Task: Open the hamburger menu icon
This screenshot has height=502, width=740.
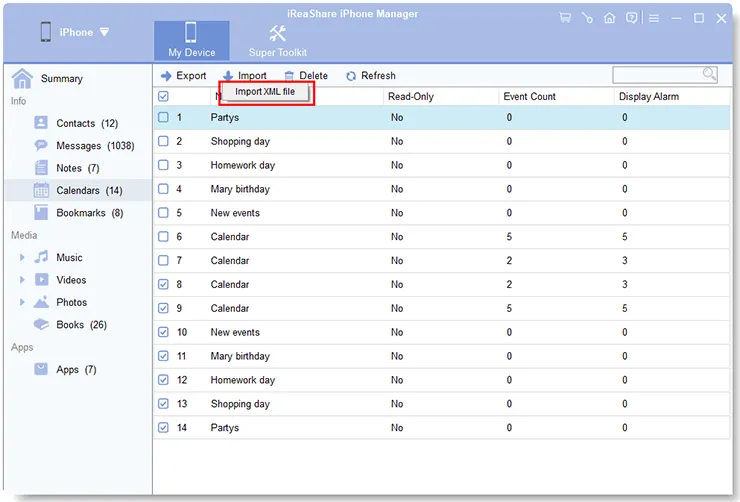Action: point(654,18)
